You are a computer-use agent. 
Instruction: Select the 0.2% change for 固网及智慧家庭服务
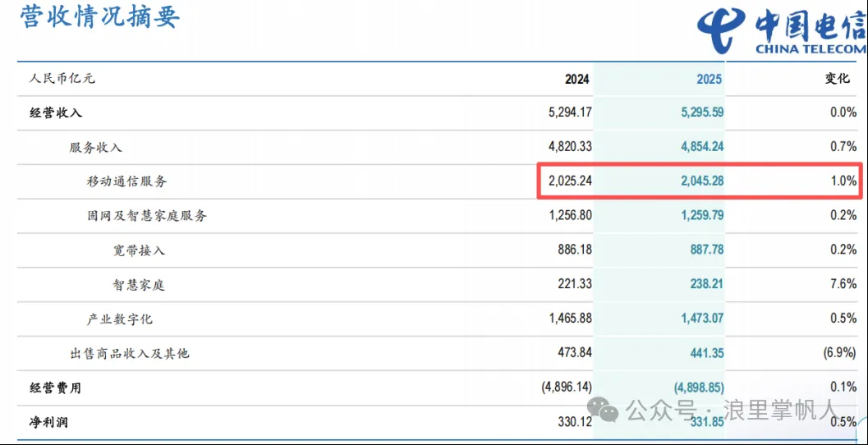tap(843, 215)
